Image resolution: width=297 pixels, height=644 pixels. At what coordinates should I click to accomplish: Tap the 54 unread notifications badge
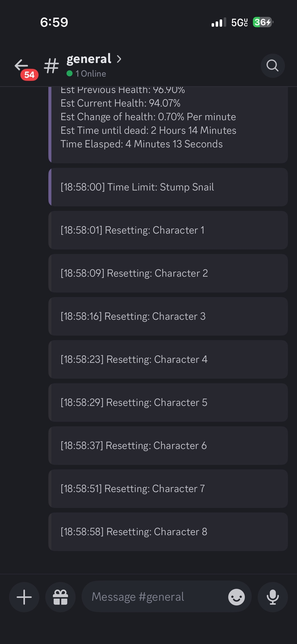click(29, 75)
